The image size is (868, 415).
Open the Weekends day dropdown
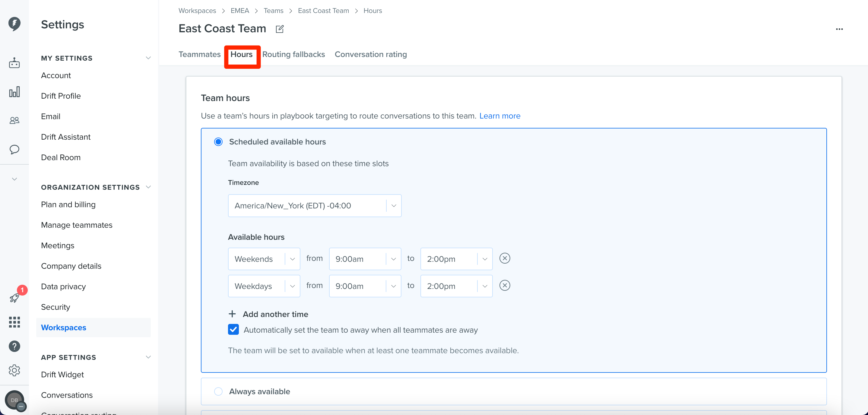coord(264,259)
